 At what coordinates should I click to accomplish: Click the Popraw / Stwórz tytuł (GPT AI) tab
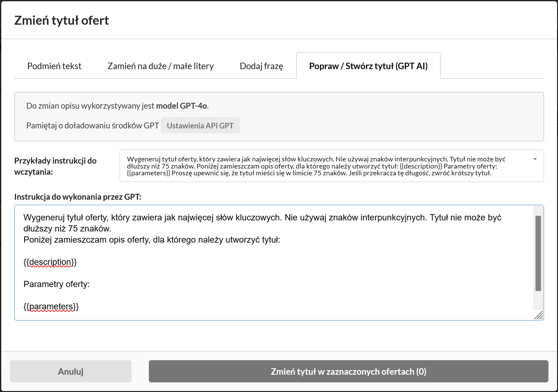click(368, 66)
